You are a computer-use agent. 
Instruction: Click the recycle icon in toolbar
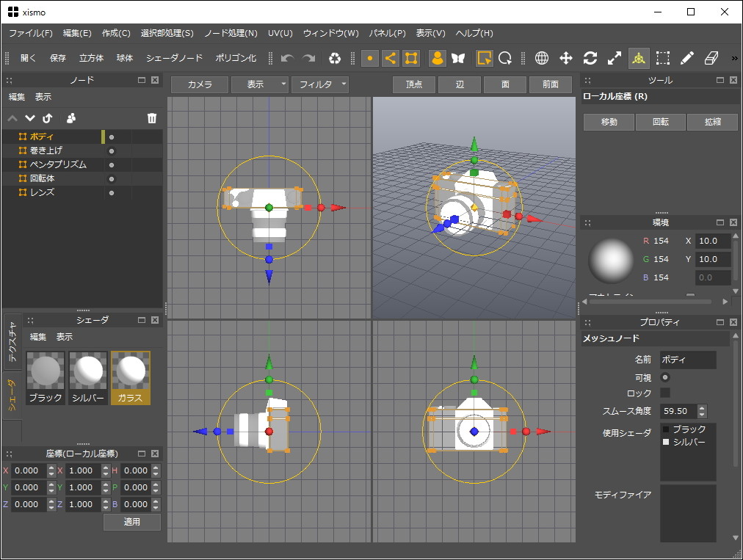pyautogui.click(x=335, y=58)
